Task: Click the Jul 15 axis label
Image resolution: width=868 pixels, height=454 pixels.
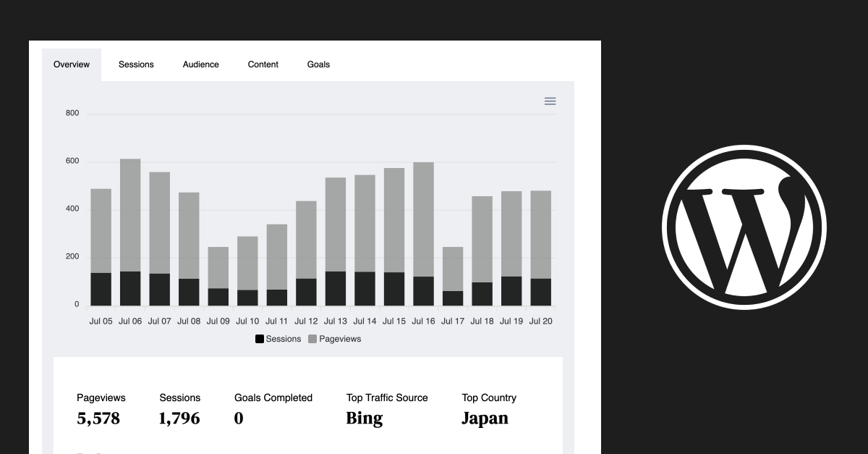Action: pyautogui.click(x=394, y=321)
